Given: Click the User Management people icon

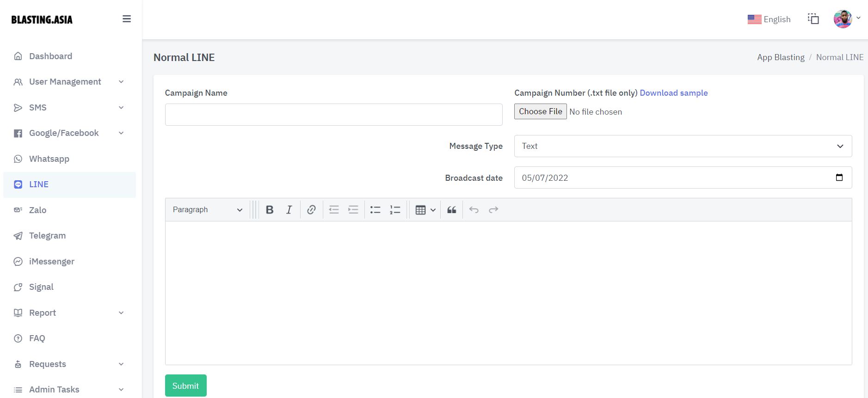Looking at the screenshot, I should point(18,82).
